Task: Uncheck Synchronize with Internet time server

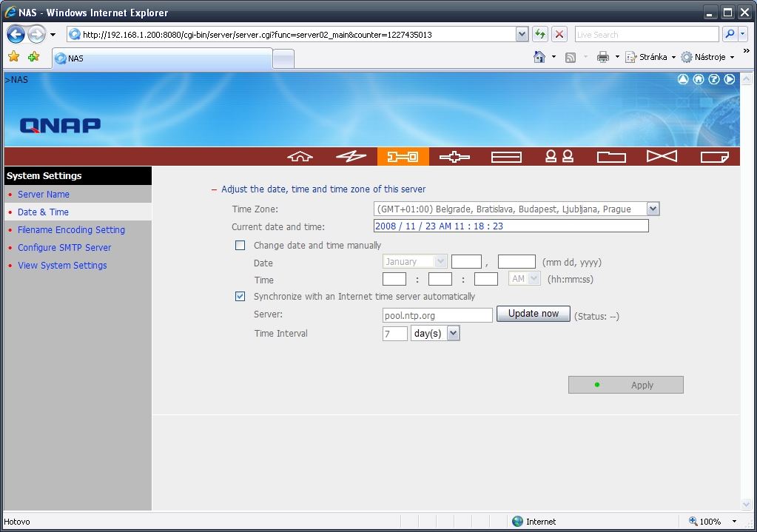Action: tap(240, 297)
